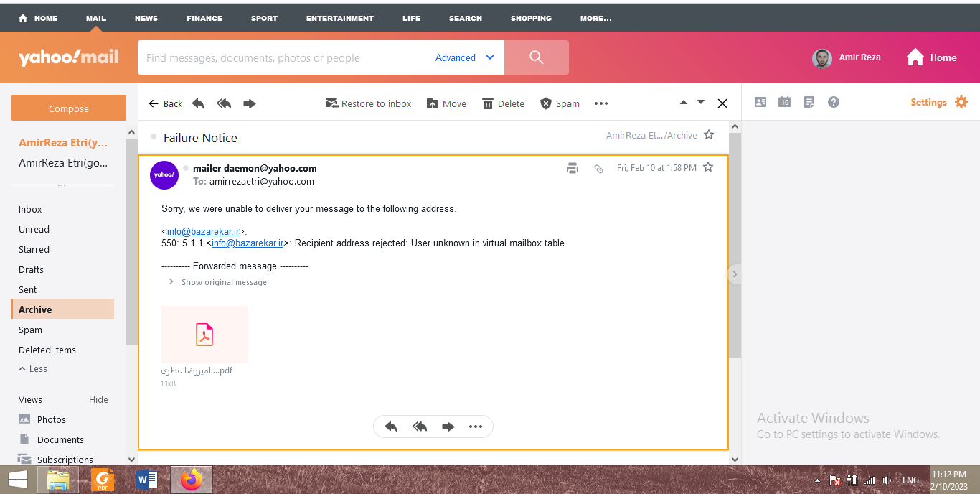
Task: Open Amir Reza profile avatar
Action: [822, 58]
